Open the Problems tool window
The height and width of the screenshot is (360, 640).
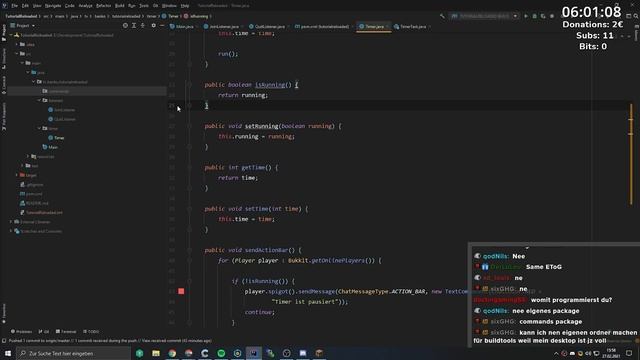pyautogui.click(x=21, y=331)
